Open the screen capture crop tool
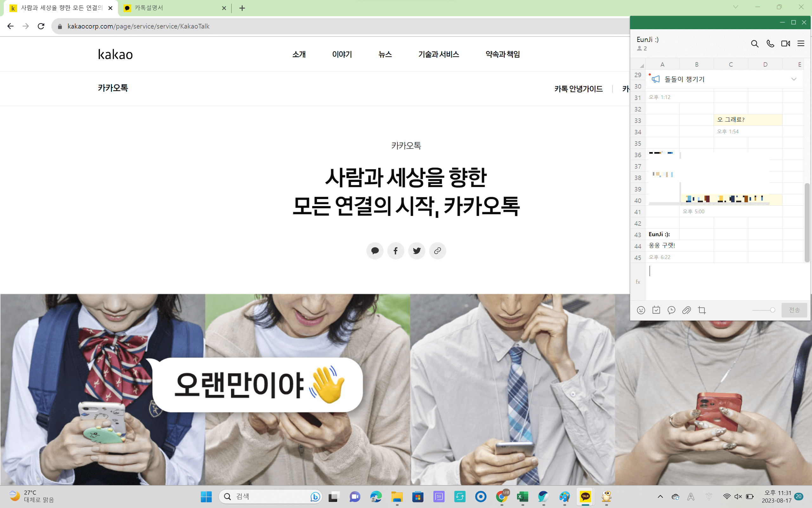 pos(702,310)
